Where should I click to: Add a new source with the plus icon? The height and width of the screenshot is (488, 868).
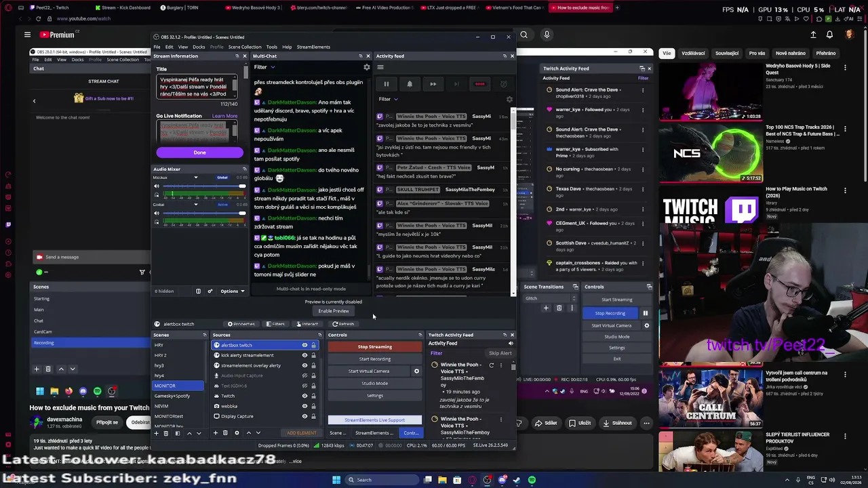click(216, 433)
